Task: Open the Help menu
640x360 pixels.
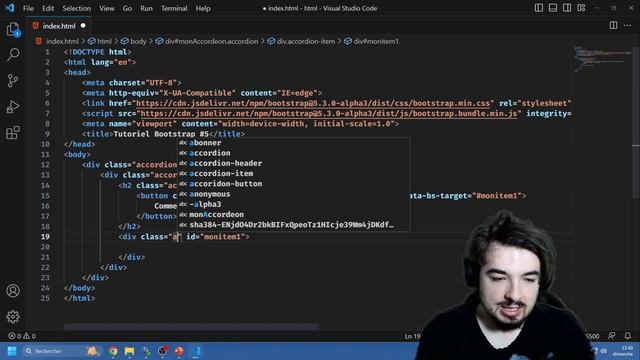Action: (x=203, y=8)
